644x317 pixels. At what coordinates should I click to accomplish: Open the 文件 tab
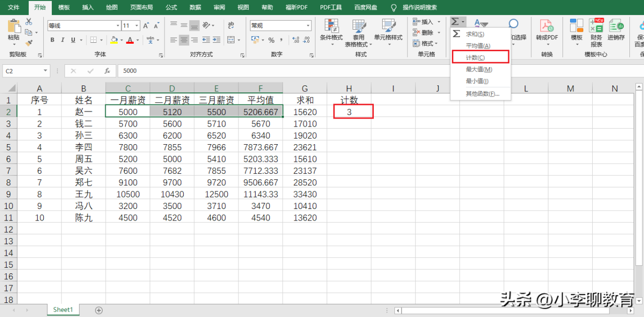[x=14, y=8]
